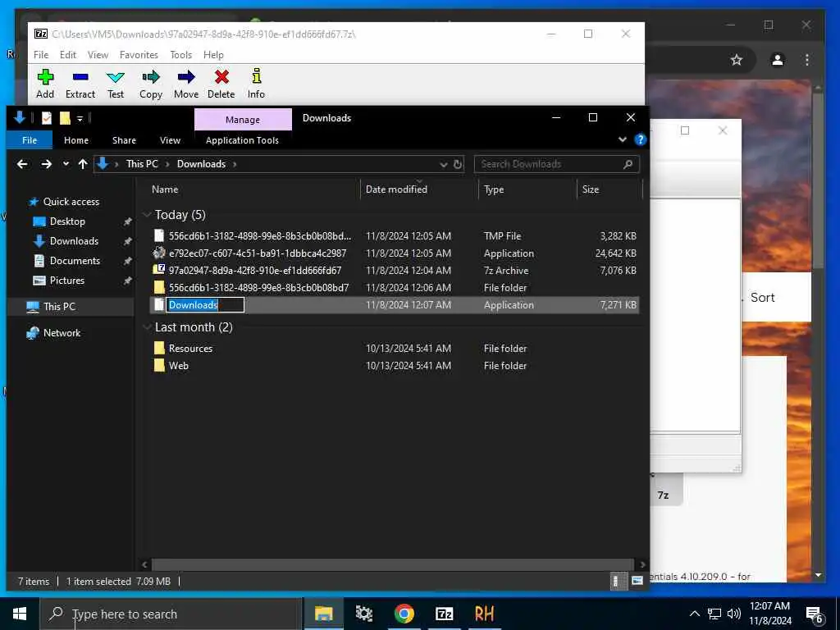Image resolution: width=840 pixels, height=630 pixels.
Task: Click the horizontal scrollbar in file list
Action: pos(392,564)
